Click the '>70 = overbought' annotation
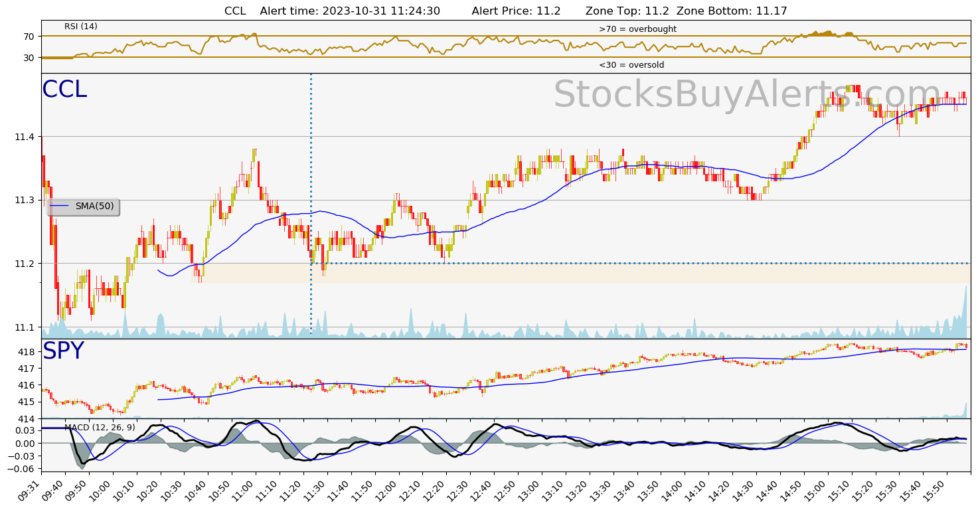The width and height of the screenshot is (980, 510). 637,29
